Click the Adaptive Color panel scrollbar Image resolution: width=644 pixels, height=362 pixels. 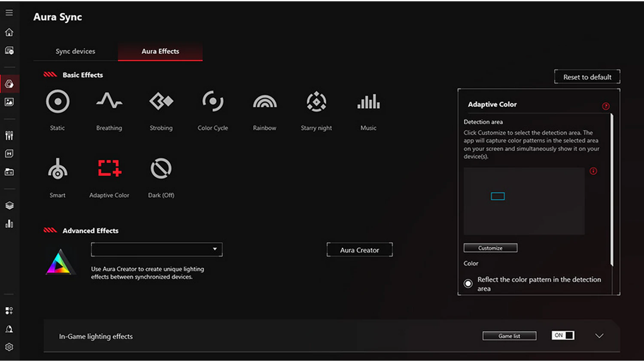pos(612,190)
